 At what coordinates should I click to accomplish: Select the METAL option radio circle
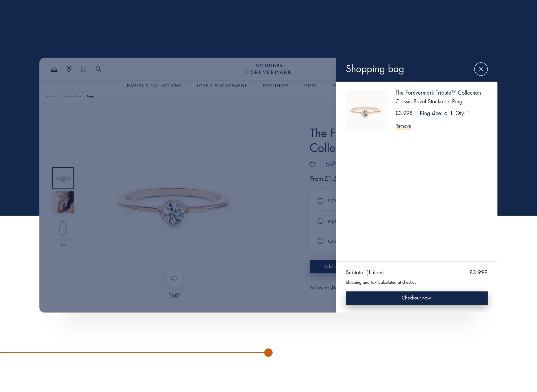click(x=320, y=221)
